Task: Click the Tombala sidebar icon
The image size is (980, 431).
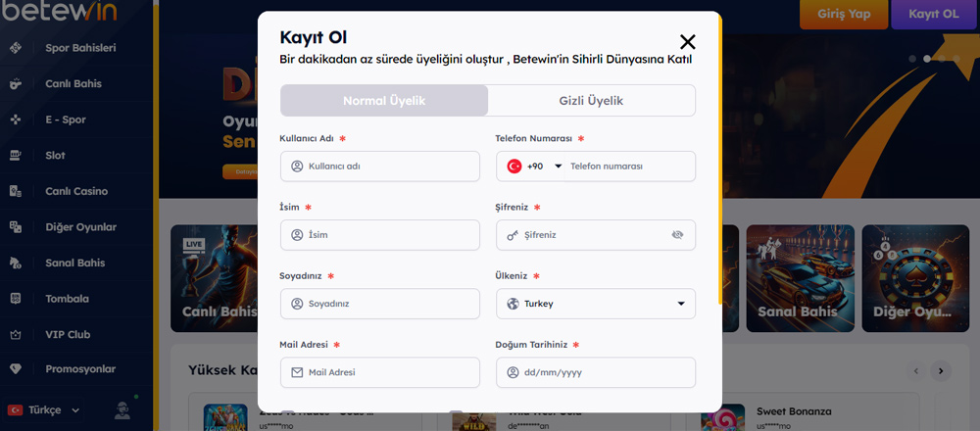Action: click(16, 299)
